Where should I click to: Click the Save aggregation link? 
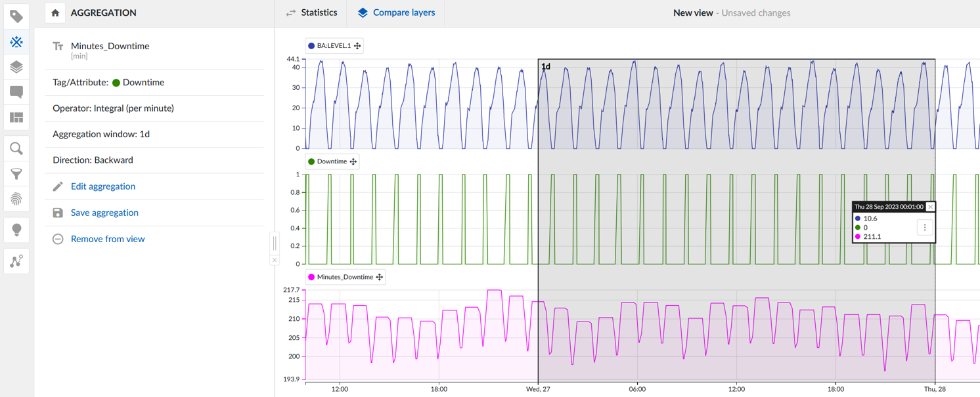(104, 213)
